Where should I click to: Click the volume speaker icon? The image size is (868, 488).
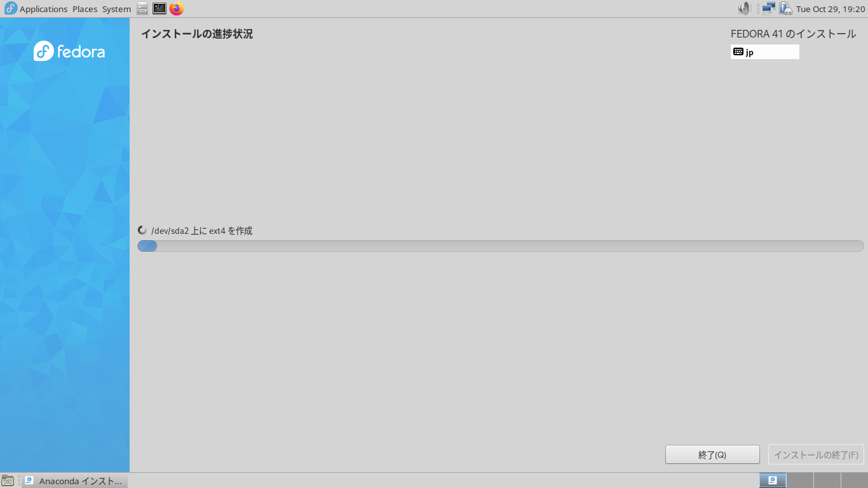(x=744, y=8)
